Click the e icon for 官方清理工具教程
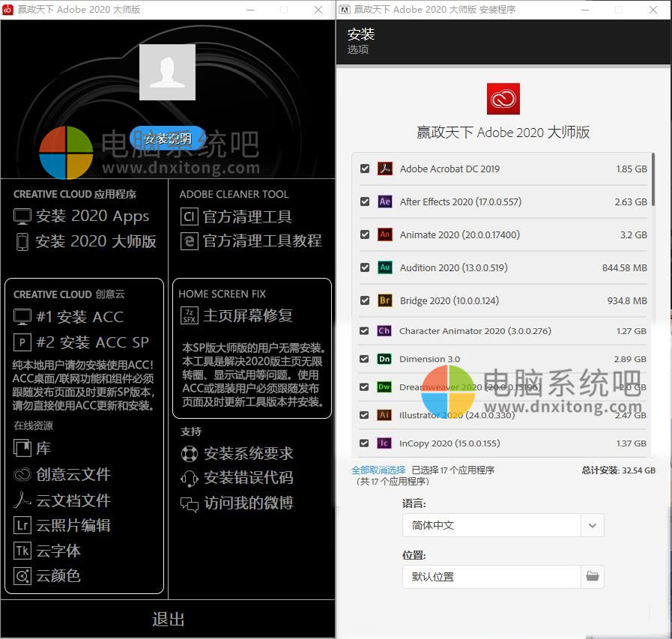672x639 pixels. coord(189,241)
